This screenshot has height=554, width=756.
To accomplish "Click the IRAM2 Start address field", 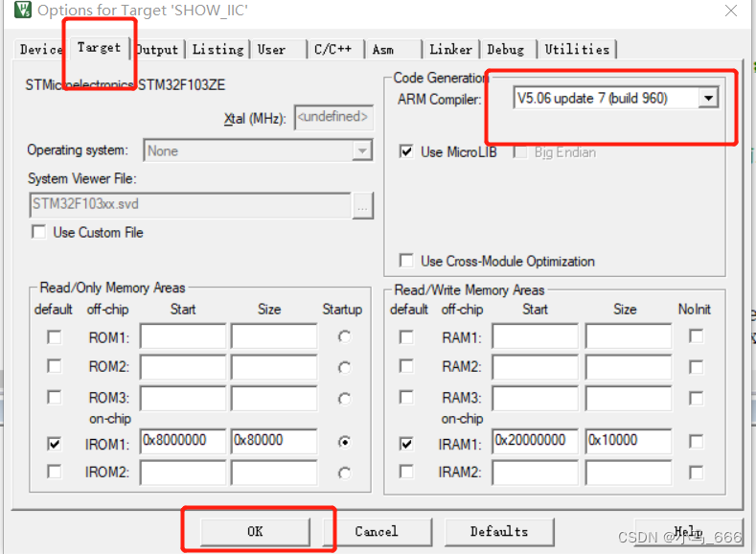I will 536,473.
